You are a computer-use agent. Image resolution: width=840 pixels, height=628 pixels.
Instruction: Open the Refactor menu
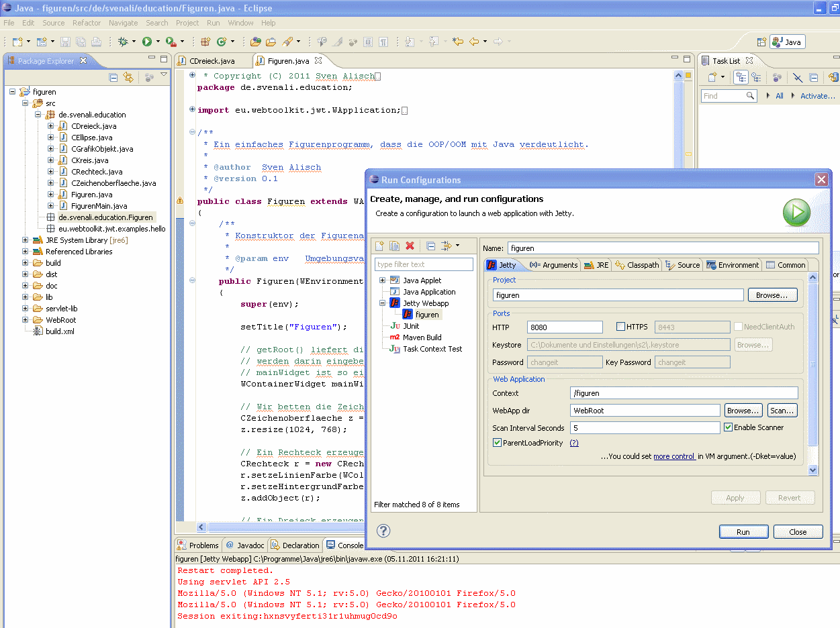pyautogui.click(x=87, y=23)
